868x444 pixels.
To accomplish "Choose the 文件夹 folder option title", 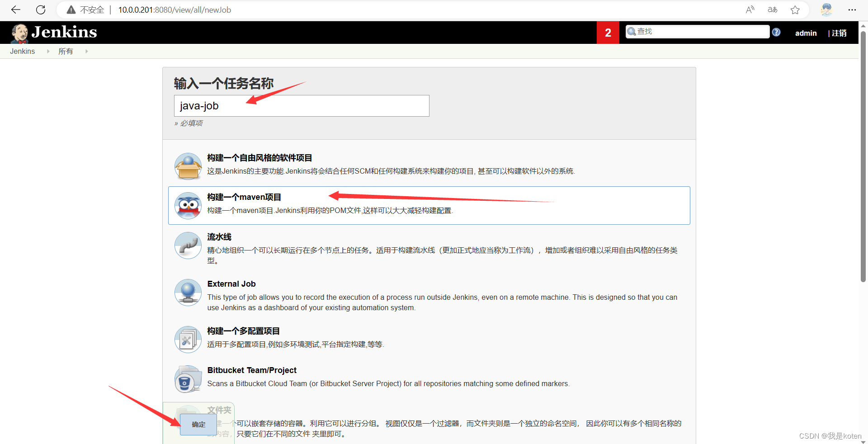I will click(219, 410).
